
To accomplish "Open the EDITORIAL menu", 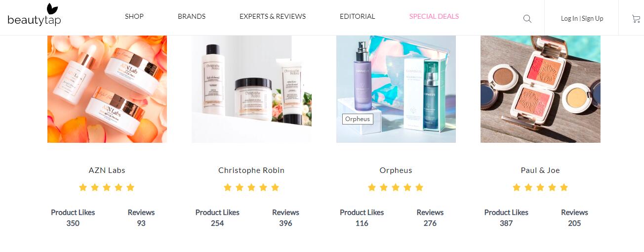I will point(358,16).
